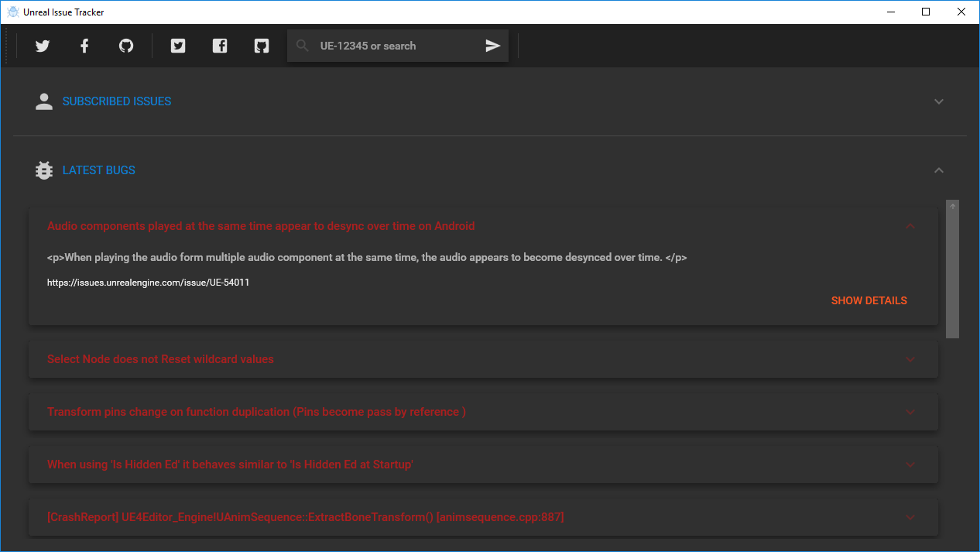This screenshot has width=980, height=552.
Task: Click the bug icon beside Latest Bugs
Action: point(44,170)
